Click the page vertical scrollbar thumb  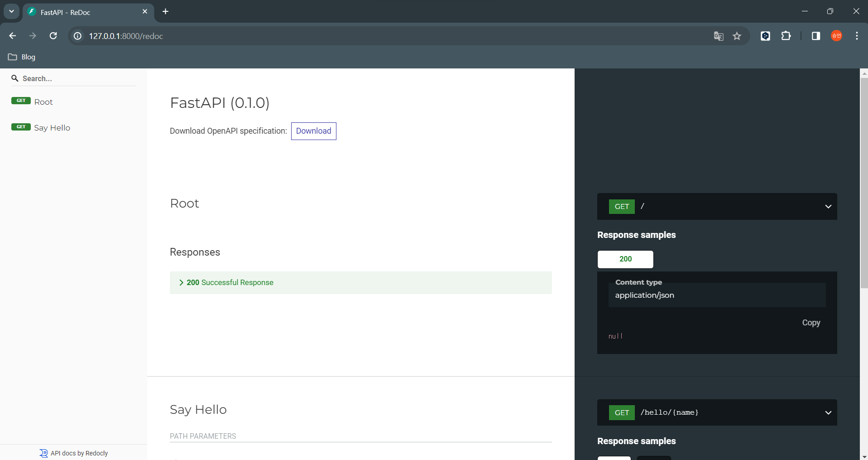[864, 183]
